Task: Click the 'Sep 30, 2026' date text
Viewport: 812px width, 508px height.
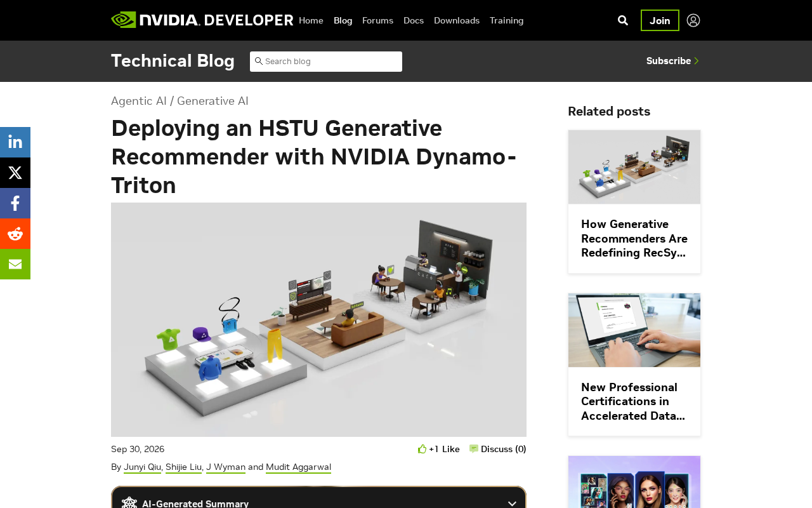Action: click(x=138, y=449)
